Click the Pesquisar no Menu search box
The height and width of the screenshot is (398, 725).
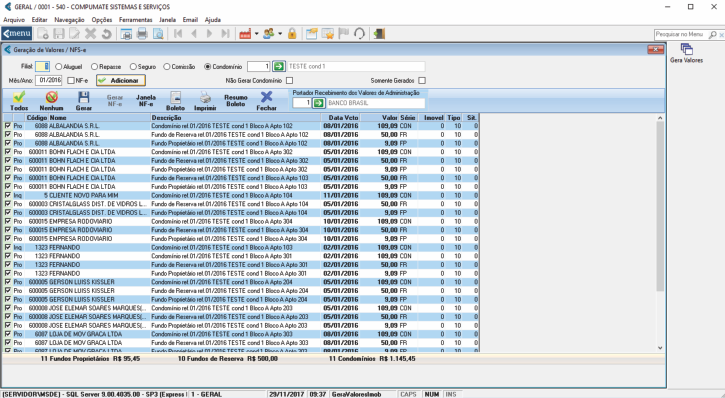click(x=682, y=34)
